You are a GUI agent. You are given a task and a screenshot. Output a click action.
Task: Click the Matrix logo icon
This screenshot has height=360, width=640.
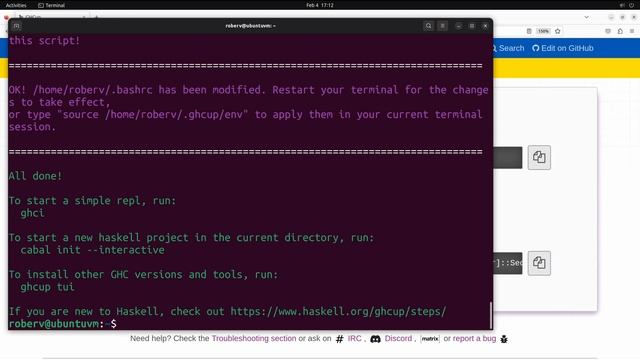click(430, 339)
